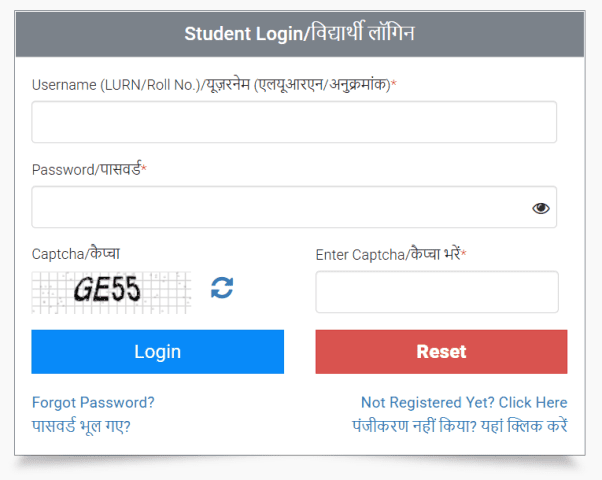Click the Captcha/कैप्चा label
The height and width of the screenshot is (480, 602).
click(76, 254)
